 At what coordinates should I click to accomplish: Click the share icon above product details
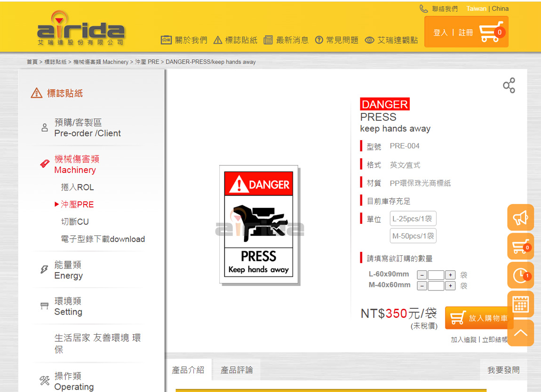[509, 86]
